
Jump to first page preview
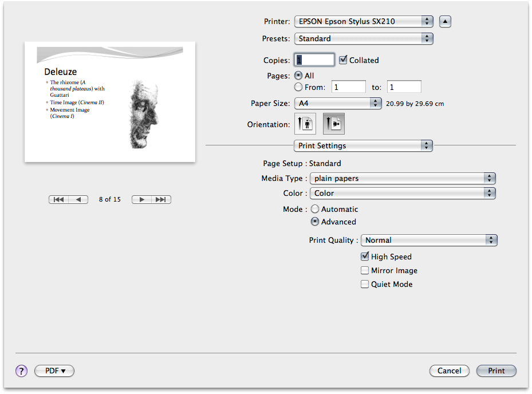(x=58, y=200)
